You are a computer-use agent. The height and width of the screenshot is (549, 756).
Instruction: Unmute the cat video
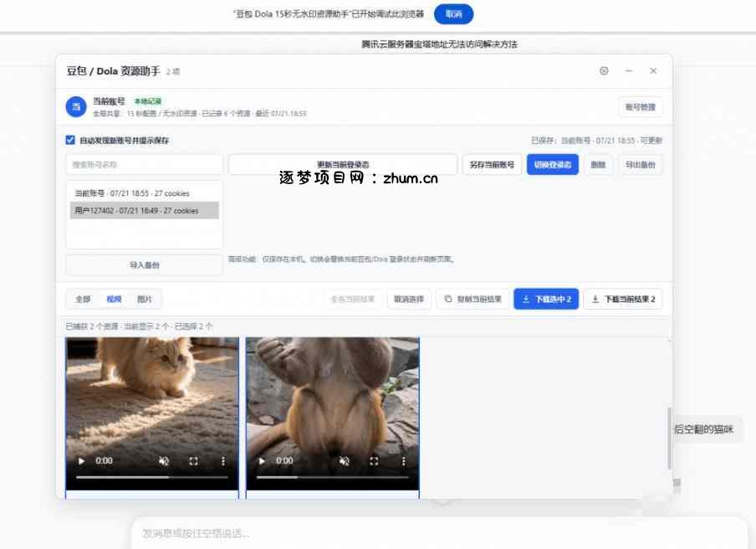(164, 461)
